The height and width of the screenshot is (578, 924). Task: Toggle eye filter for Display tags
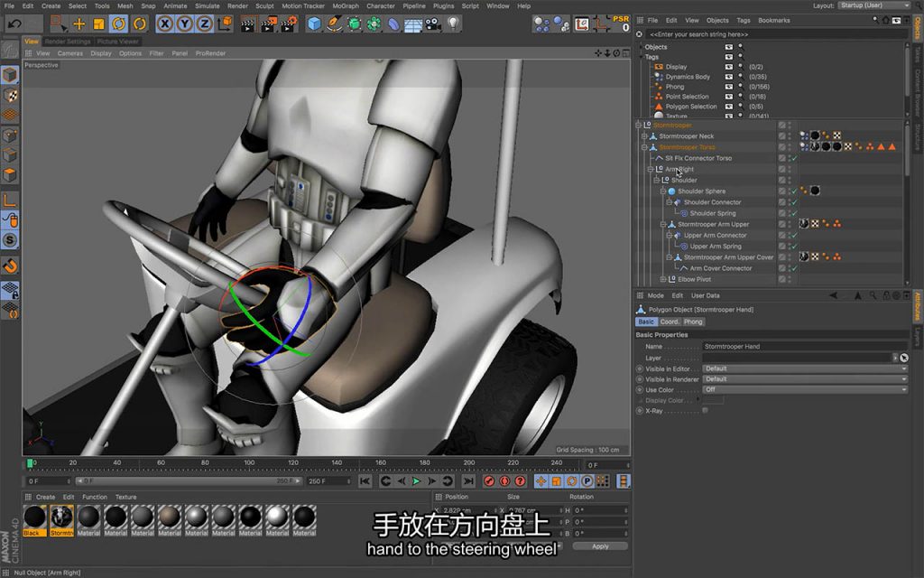(729, 67)
